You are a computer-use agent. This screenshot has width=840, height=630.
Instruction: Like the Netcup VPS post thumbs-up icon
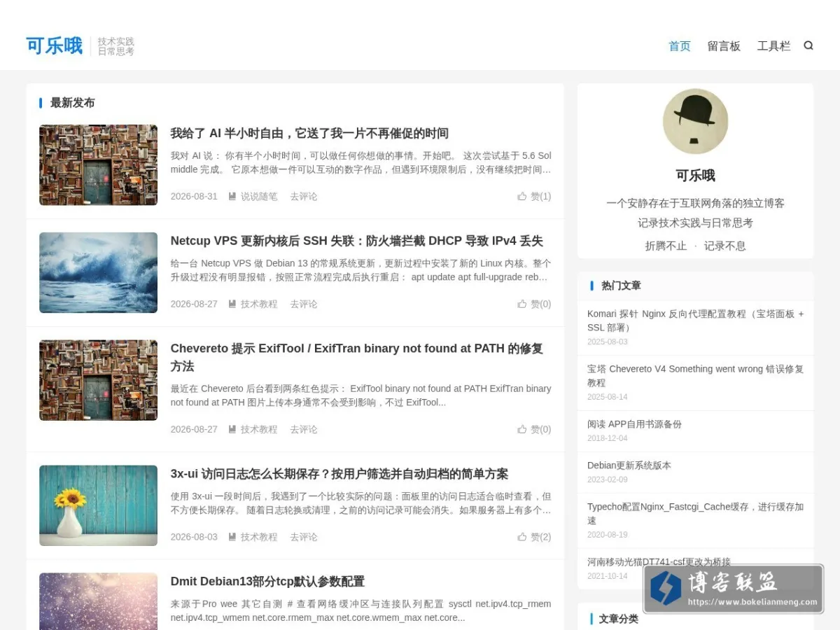522,304
